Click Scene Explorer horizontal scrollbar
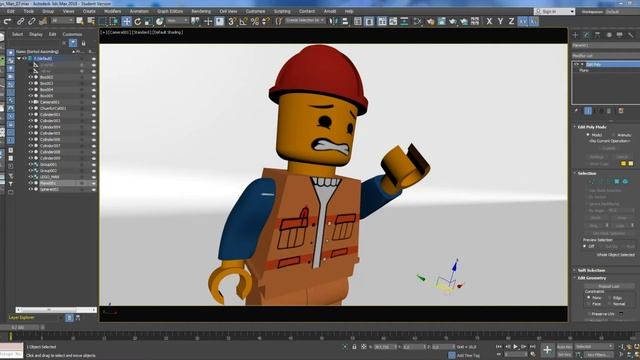The image size is (640, 360). coord(56,310)
